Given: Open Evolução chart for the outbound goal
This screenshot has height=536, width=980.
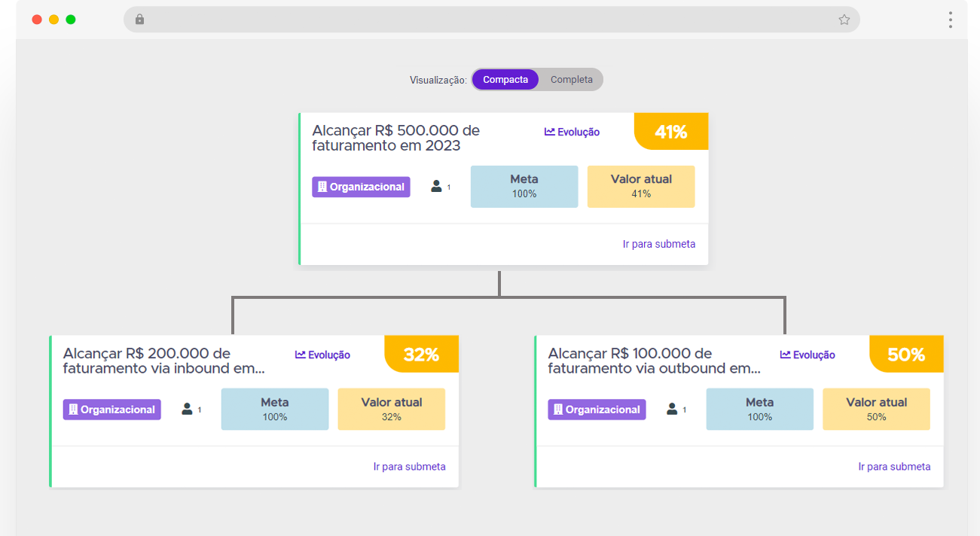Looking at the screenshot, I should point(808,355).
